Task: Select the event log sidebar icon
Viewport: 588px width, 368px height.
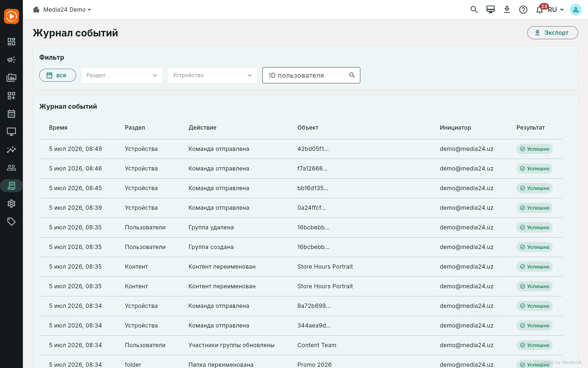Action: point(11,186)
